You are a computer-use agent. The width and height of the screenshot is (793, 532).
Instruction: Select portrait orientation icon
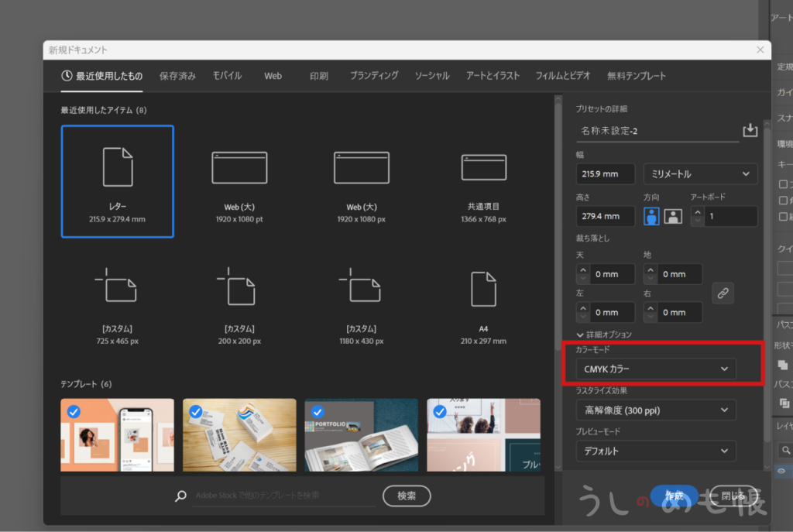[651, 216]
